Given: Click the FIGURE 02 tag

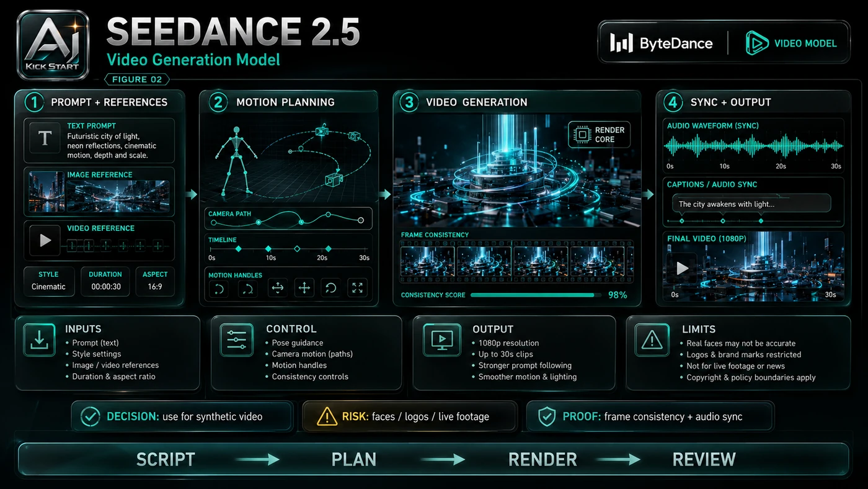Looking at the screenshot, I should [x=138, y=79].
